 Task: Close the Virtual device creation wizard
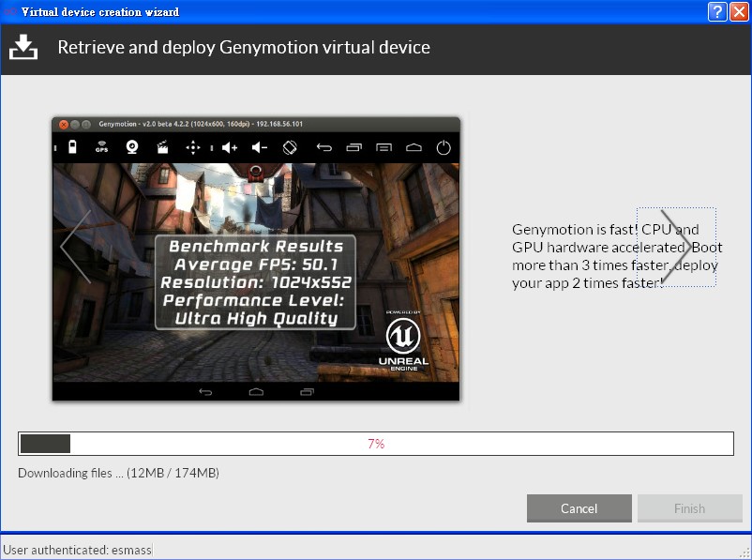[x=739, y=12]
